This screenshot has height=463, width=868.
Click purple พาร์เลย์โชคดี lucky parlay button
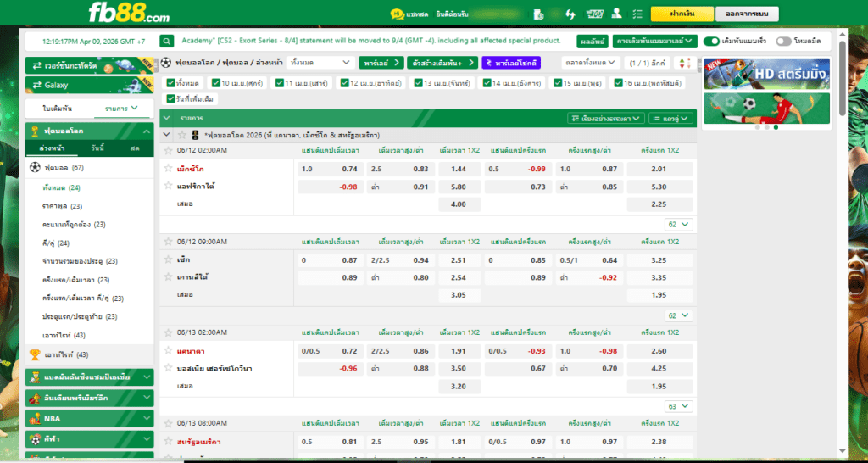(511, 63)
